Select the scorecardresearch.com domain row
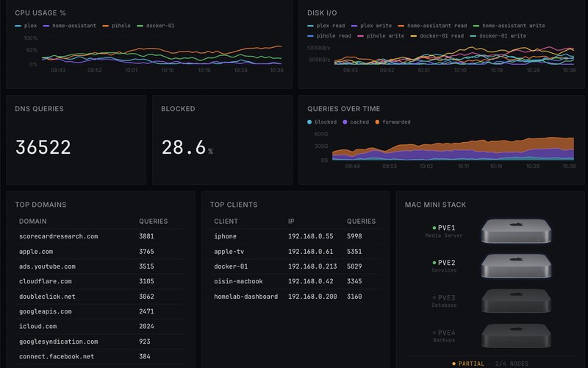Viewport: 588px width, 368px height. [x=101, y=236]
